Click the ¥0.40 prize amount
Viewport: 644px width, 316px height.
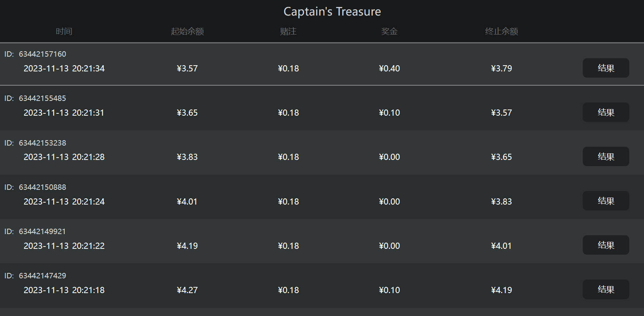tap(389, 68)
